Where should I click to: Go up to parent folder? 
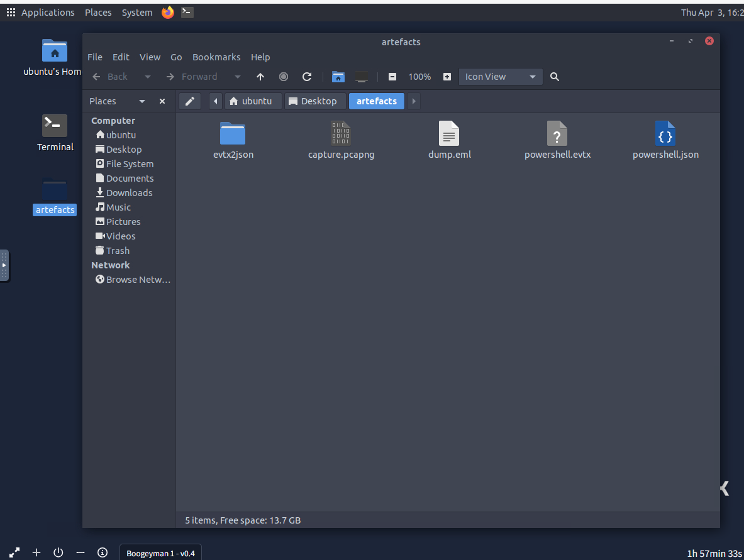pos(260,77)
